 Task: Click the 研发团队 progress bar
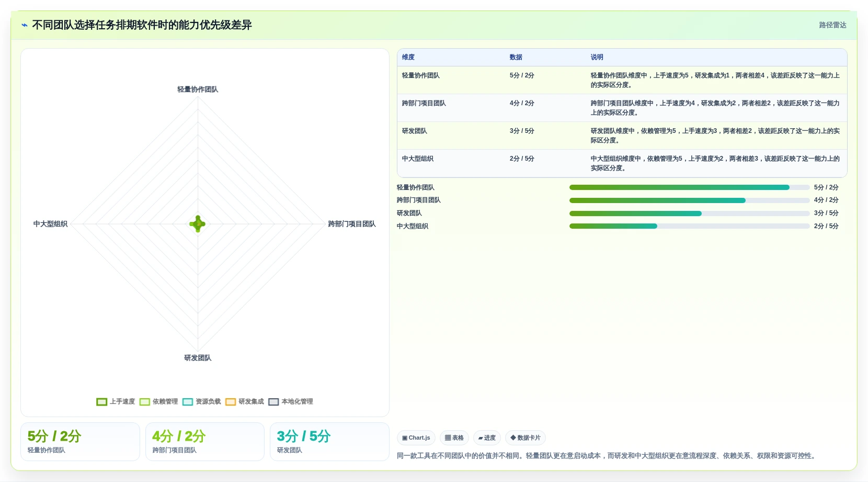689,214
